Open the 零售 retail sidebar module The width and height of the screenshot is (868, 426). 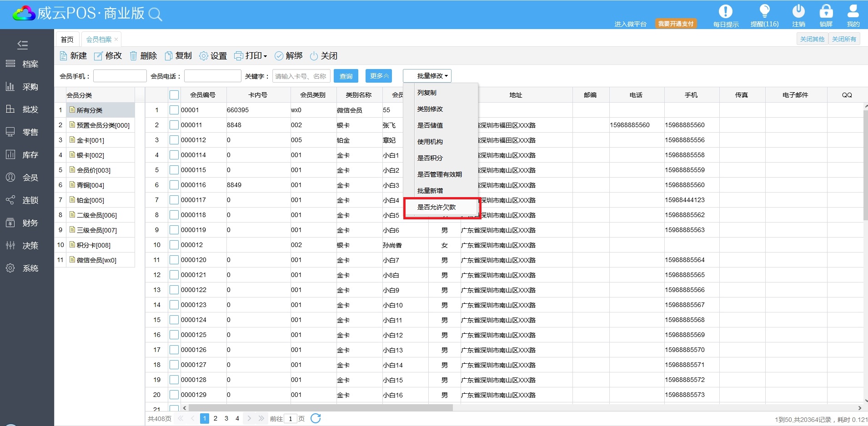pos(22,132)
